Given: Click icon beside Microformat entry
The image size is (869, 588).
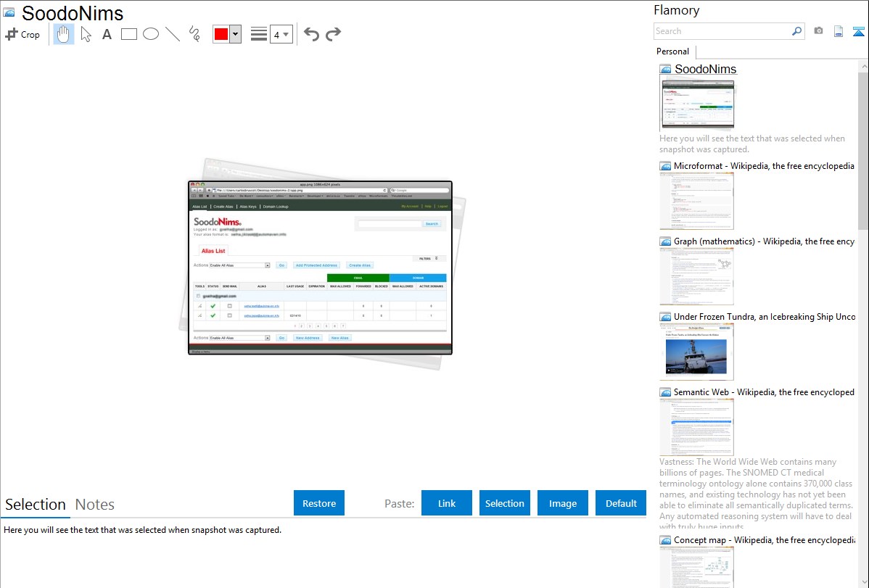Looking at the screenshot, I should tap(665, 166).
